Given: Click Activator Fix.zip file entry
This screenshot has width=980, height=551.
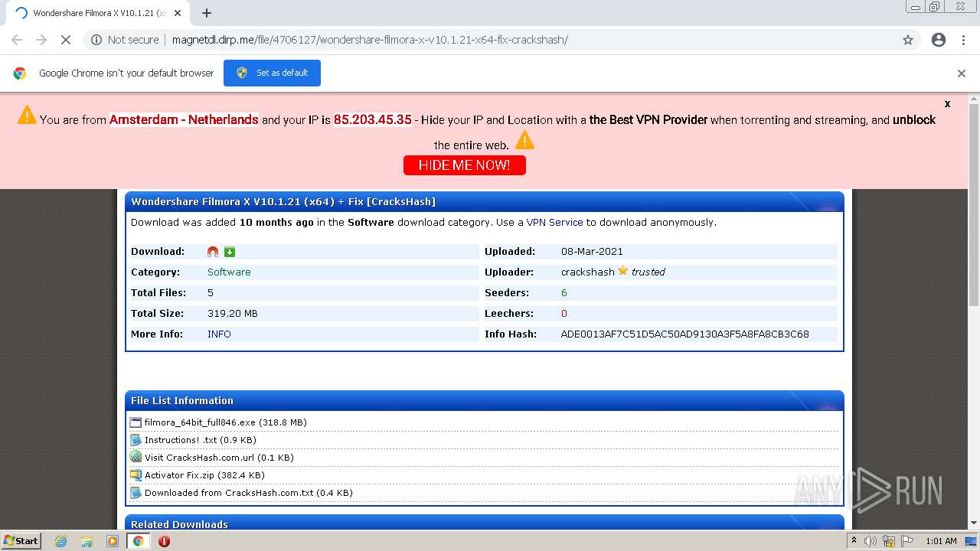Looking at the screenshot, I should tap(204, 475).
